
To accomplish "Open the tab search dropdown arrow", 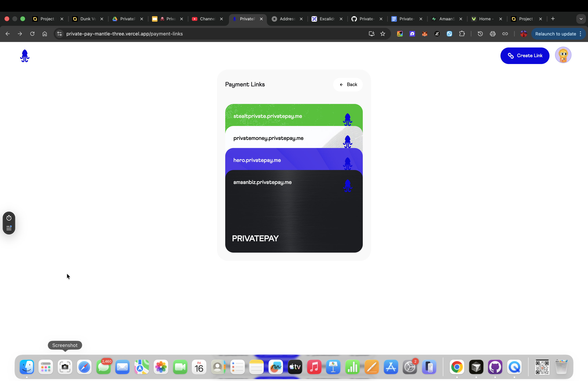I will click(581, 19).
